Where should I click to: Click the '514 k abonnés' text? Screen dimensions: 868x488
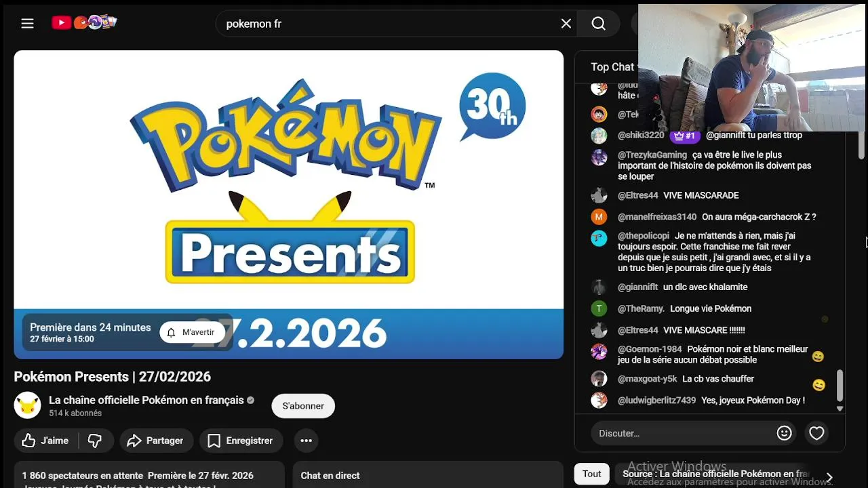pos(75,413)
